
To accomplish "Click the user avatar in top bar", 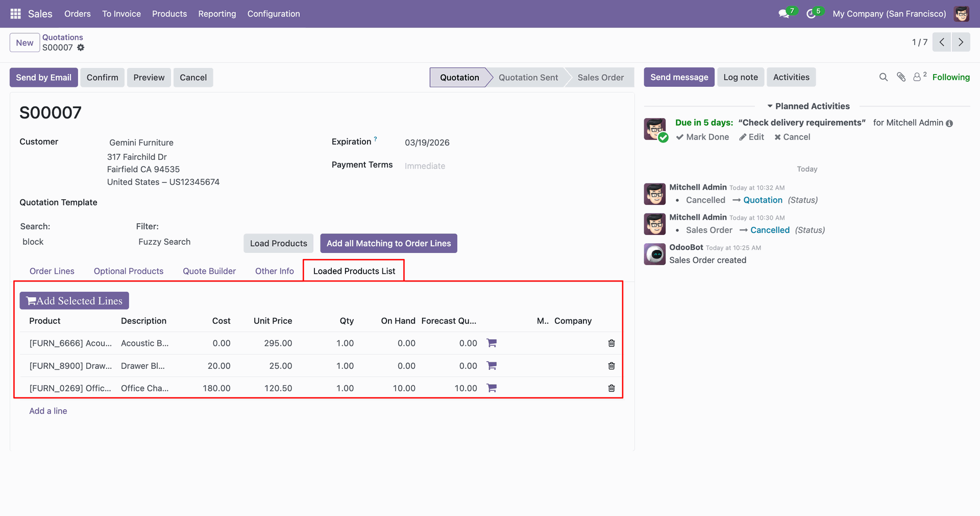I will [962, 14].
